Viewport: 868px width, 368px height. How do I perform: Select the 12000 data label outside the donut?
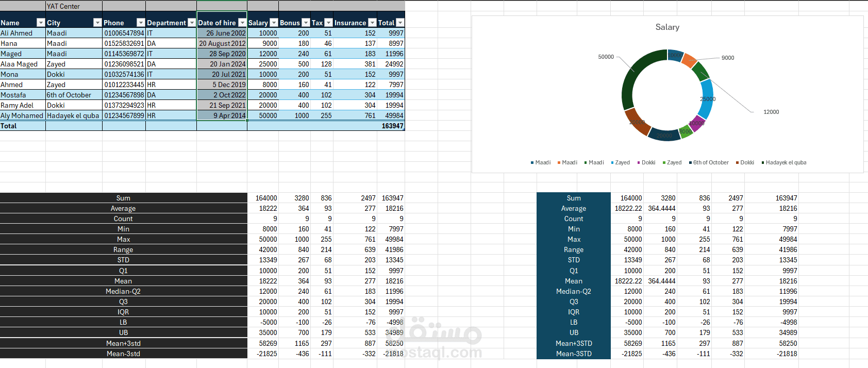coord(771,112)
